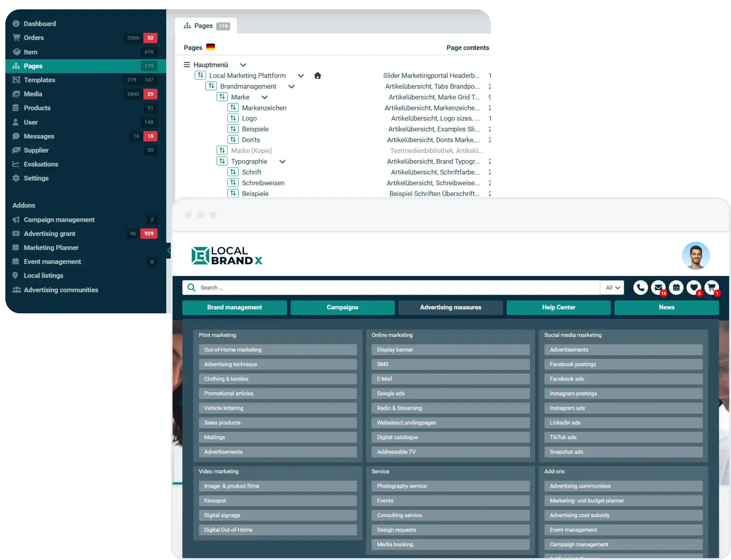Open the All search filter dropdown

pyautogui.click(x=612, y=288)
